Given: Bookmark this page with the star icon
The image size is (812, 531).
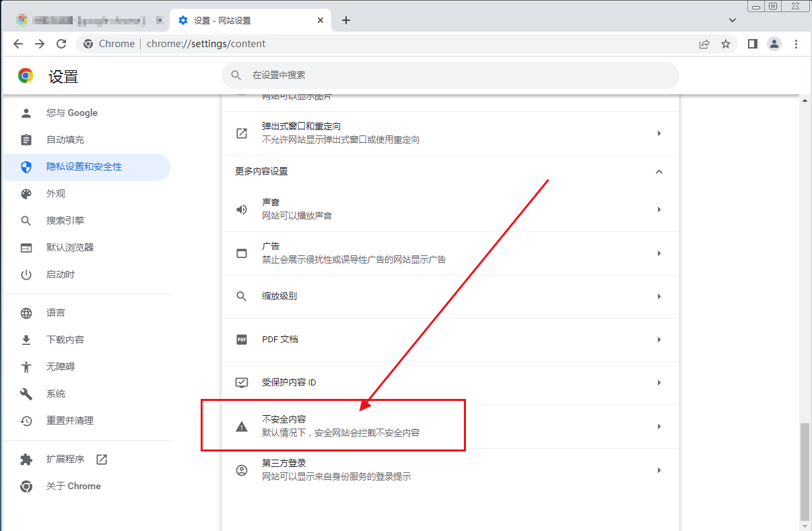Looking at the screenshot, I should pos(726,44).
